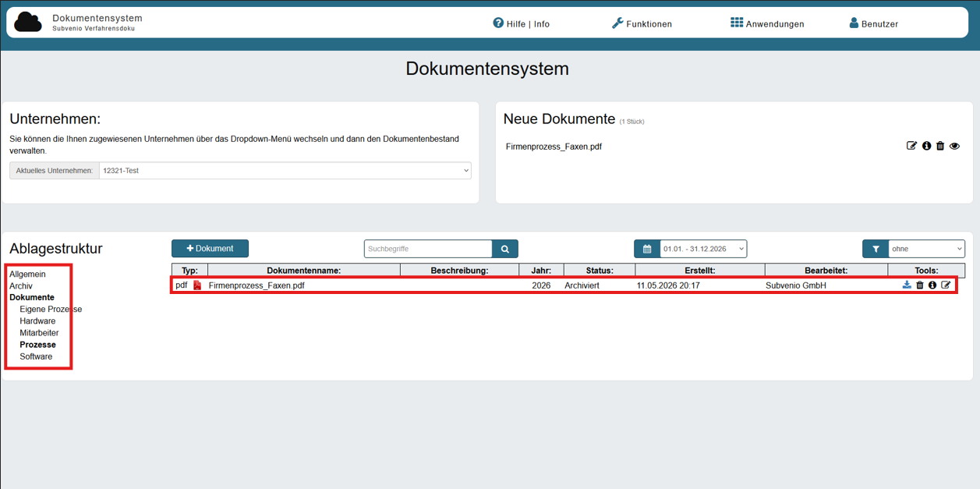
Task: Preview new document with eye icon
Action: pyautogui.click(x=954, y=146)
